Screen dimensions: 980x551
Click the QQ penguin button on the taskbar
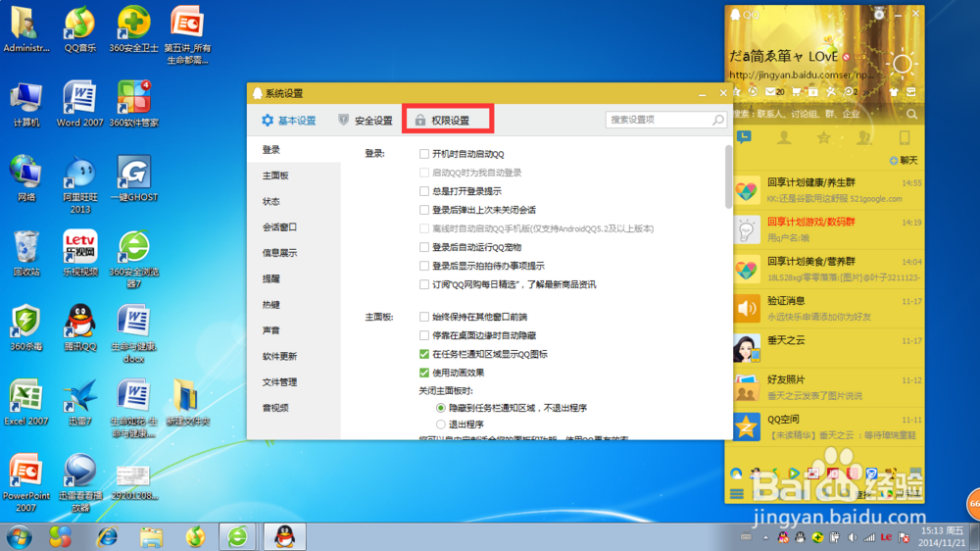tap(285, 536)
